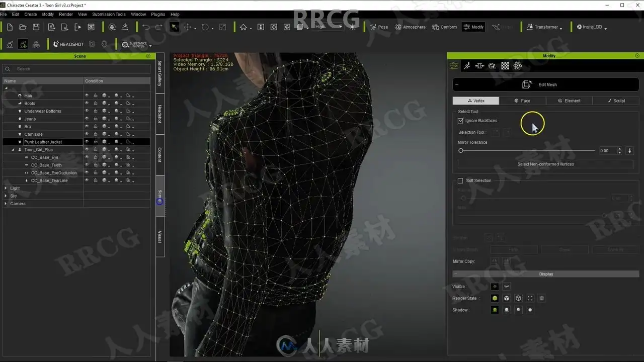The image size is (644, 362).
Task: Select the Scale tool in the toolbar
Action: click(x=222, y=27)
